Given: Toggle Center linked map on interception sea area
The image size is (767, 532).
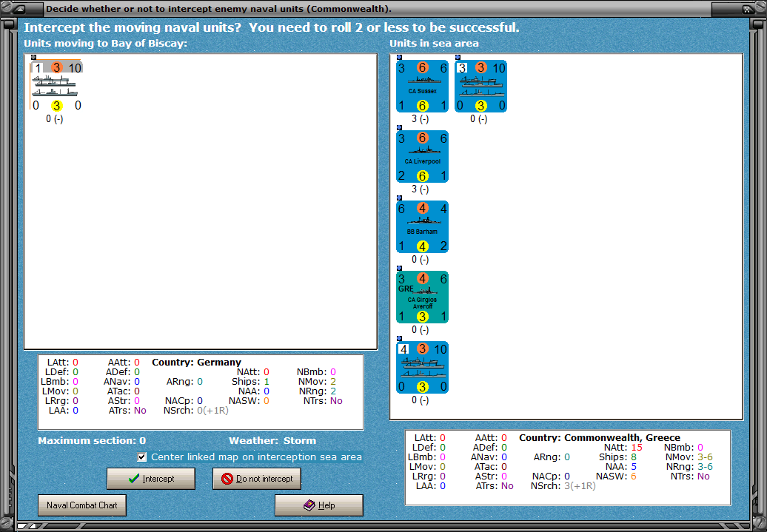Looking at the screenshot, I should (x=142, y=457).
